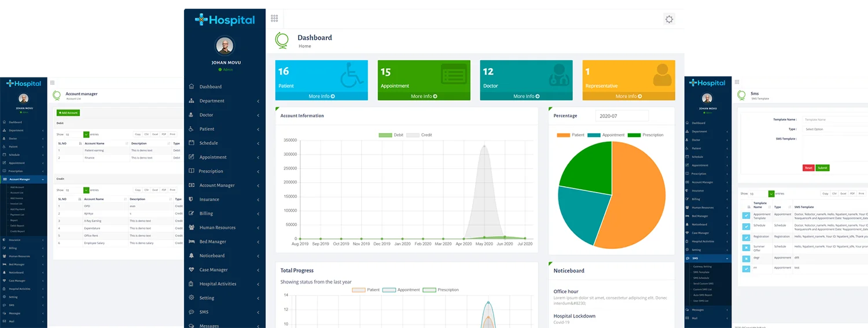Open Show entries dropdown in Sms window

762,194
